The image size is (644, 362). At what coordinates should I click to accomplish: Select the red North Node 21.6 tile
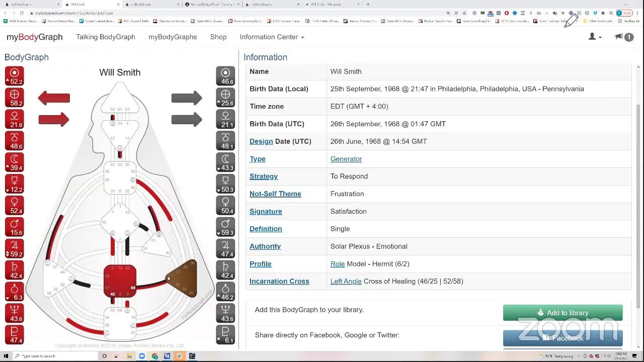click(x=14, y=119)
